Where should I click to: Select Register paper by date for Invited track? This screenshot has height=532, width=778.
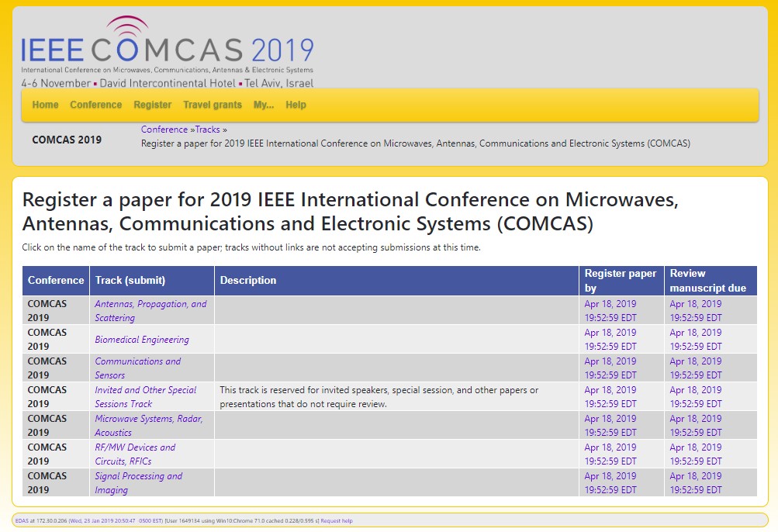pos(610,397)
